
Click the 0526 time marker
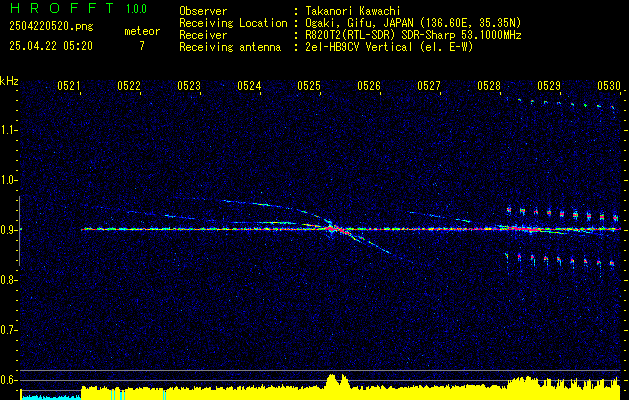(369, 85)
